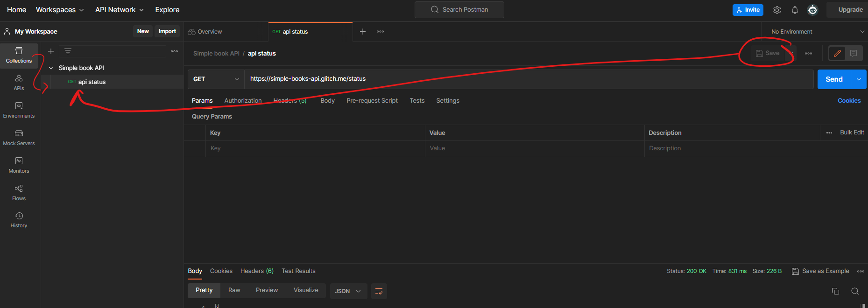Toggle response line wrap icon

(x=379, y=291)
